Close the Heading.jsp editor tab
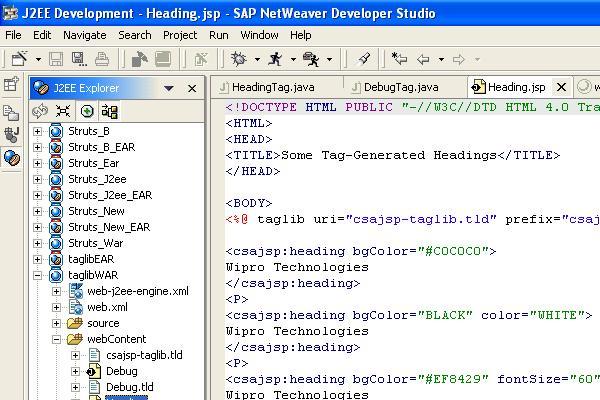600x400 pixels. point(561,88)
